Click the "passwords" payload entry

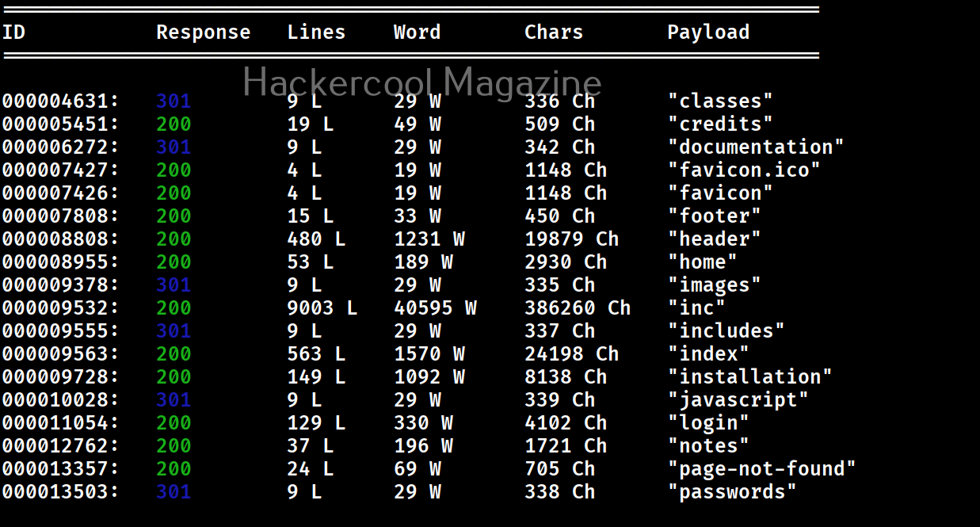coord(732,492)
